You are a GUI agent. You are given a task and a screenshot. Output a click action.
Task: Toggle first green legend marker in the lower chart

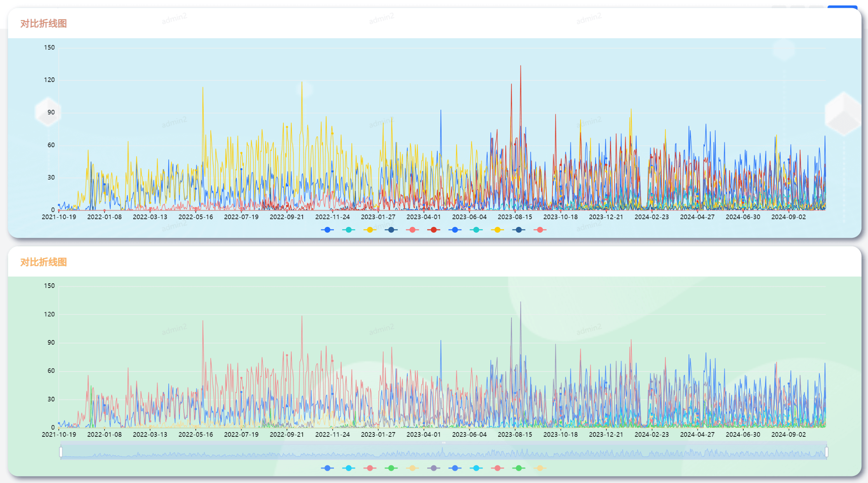click(x=391, y=468)
